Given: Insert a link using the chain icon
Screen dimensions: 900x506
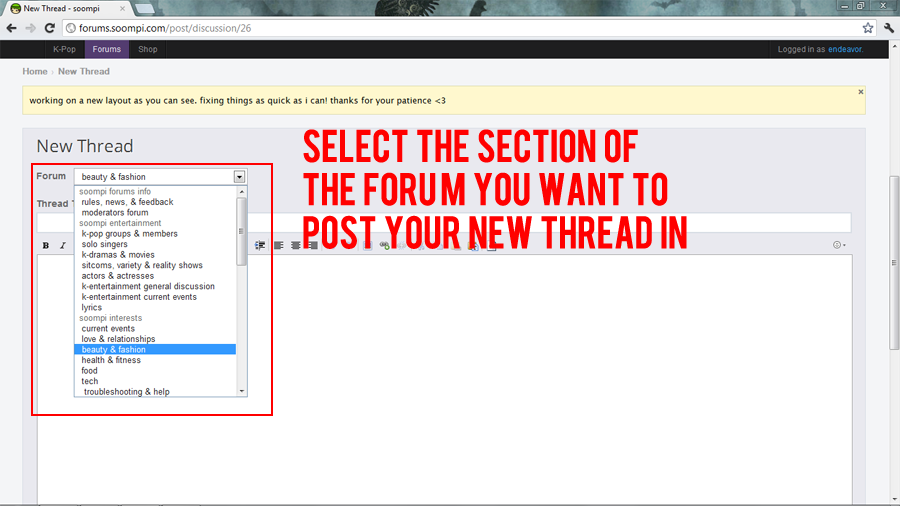Looking at the screenshot, I should (385, 246).
